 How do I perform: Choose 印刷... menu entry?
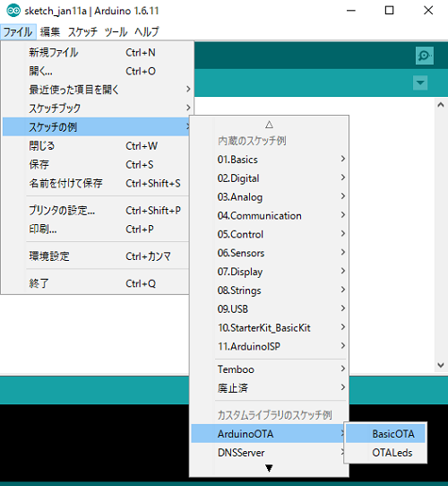[96, 229]
